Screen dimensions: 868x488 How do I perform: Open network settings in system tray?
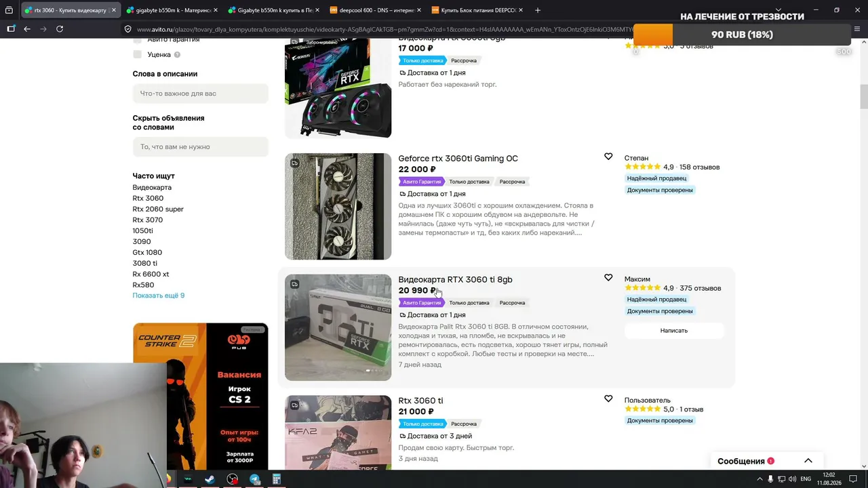(x=781, y=479)
